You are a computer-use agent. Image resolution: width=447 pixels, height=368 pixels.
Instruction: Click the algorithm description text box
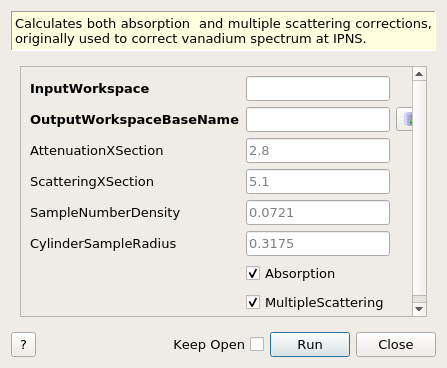223,31
